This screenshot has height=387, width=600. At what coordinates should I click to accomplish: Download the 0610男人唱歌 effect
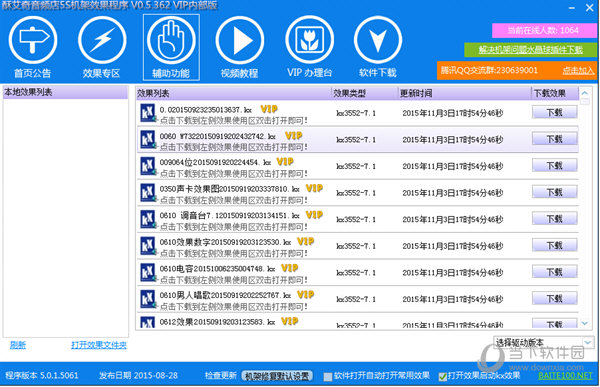[x=554, y=298]
